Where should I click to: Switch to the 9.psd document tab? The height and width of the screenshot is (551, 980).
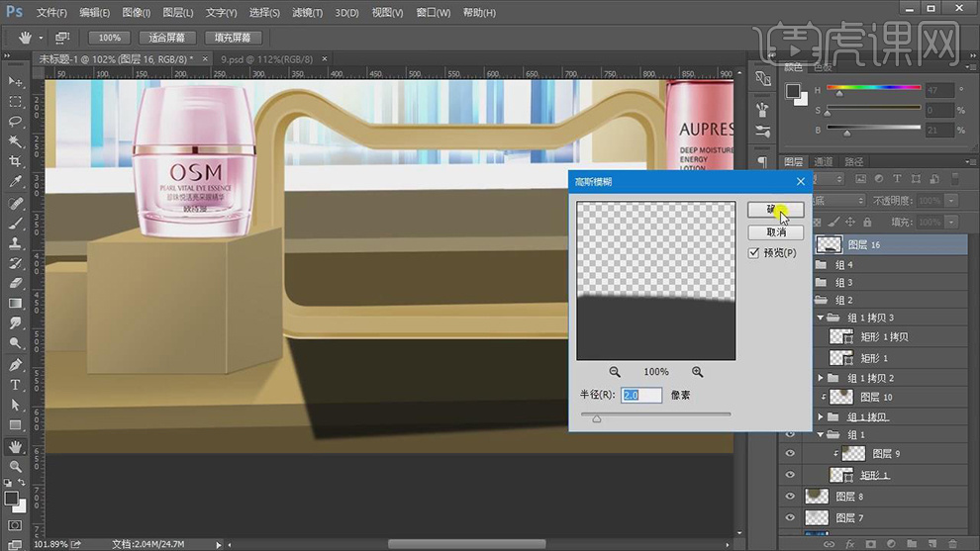[266, 59]
